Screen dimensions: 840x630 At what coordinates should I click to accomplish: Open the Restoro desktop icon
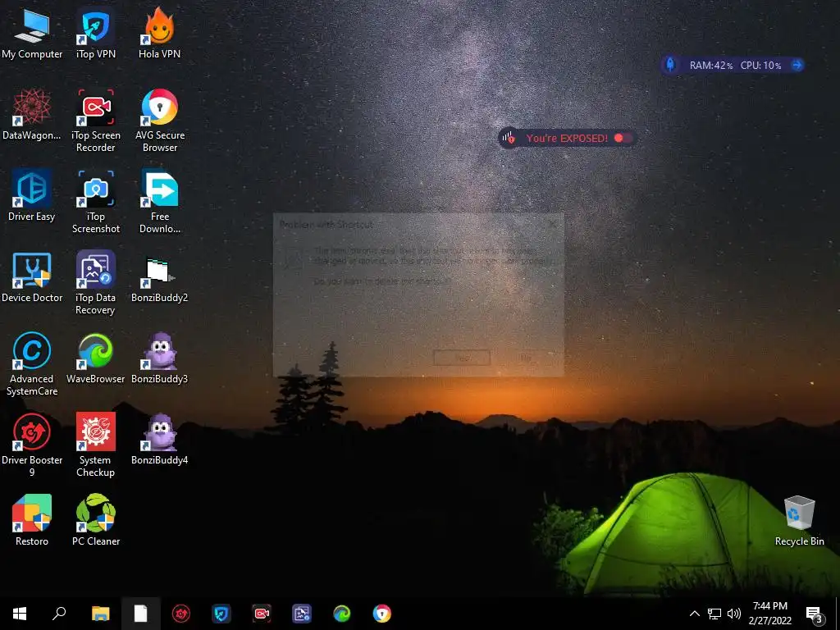[x=32, y=521]
